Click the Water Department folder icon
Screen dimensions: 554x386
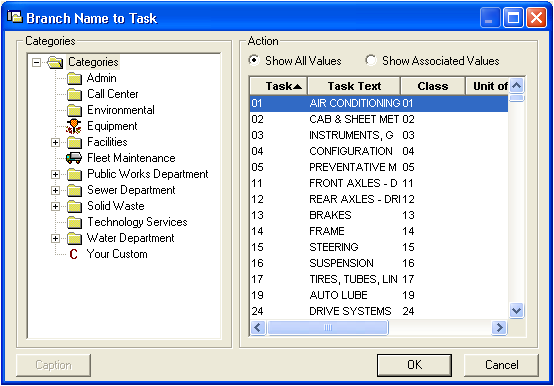tap(75, 238)
